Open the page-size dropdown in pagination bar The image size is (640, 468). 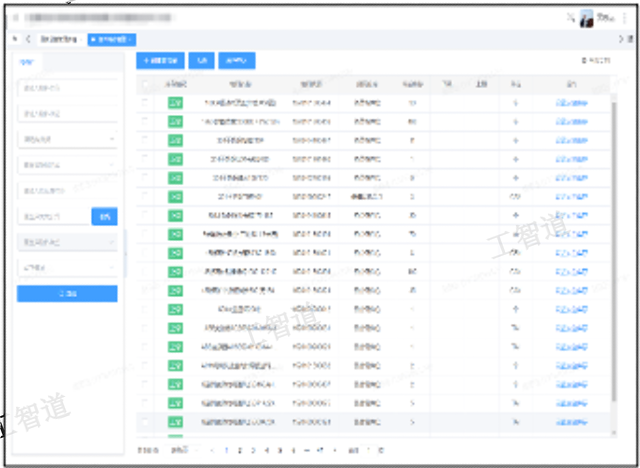click(180, 450)
